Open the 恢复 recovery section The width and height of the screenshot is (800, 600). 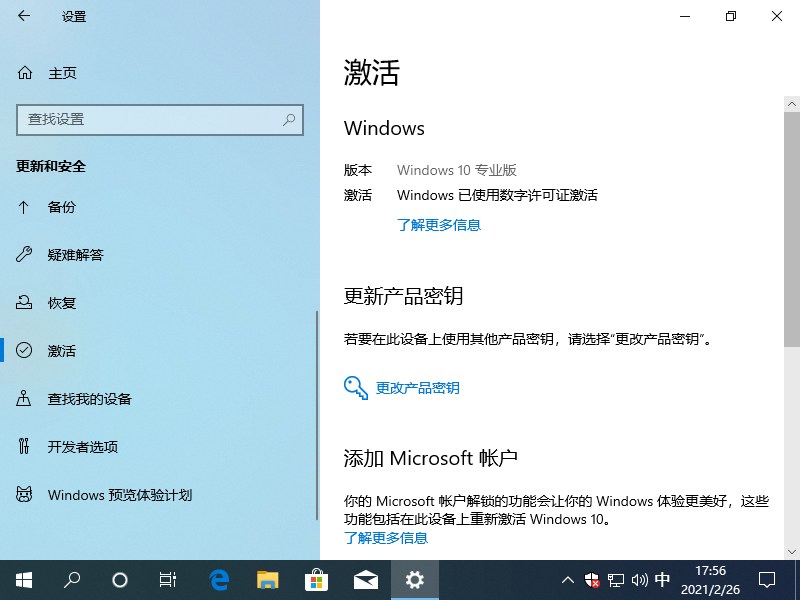point(61,303)
